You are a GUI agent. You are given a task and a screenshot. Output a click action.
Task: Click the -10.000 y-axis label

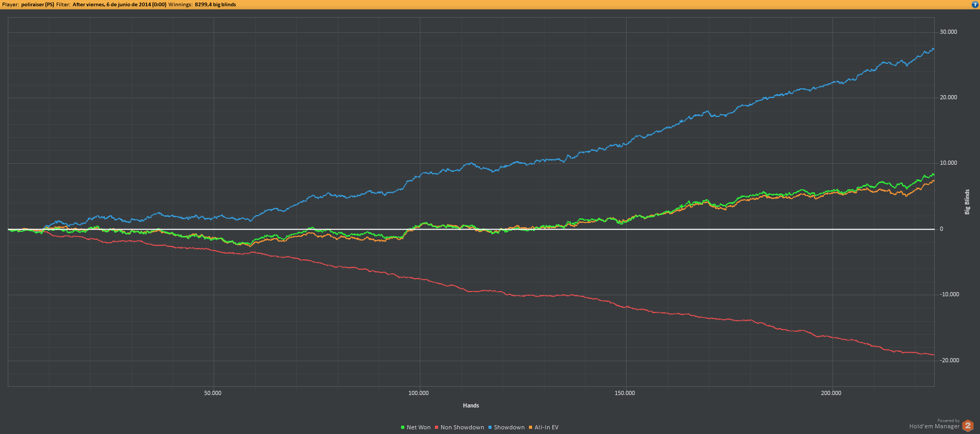coord(949,294)
